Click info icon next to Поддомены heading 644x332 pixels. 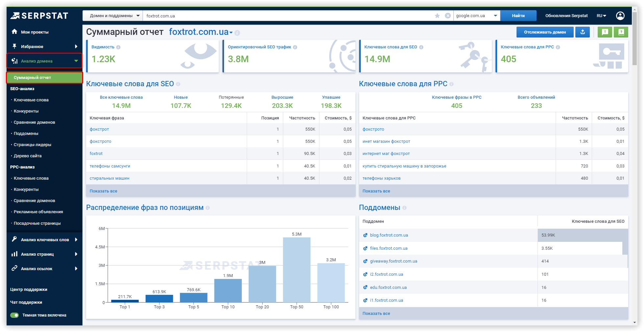pos(404,208)
